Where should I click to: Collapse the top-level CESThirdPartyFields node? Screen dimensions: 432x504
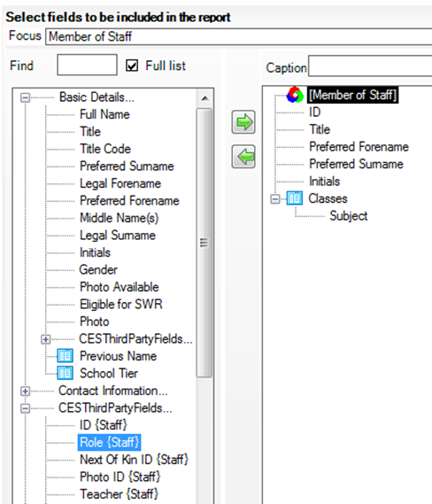(x=26, y=408)
